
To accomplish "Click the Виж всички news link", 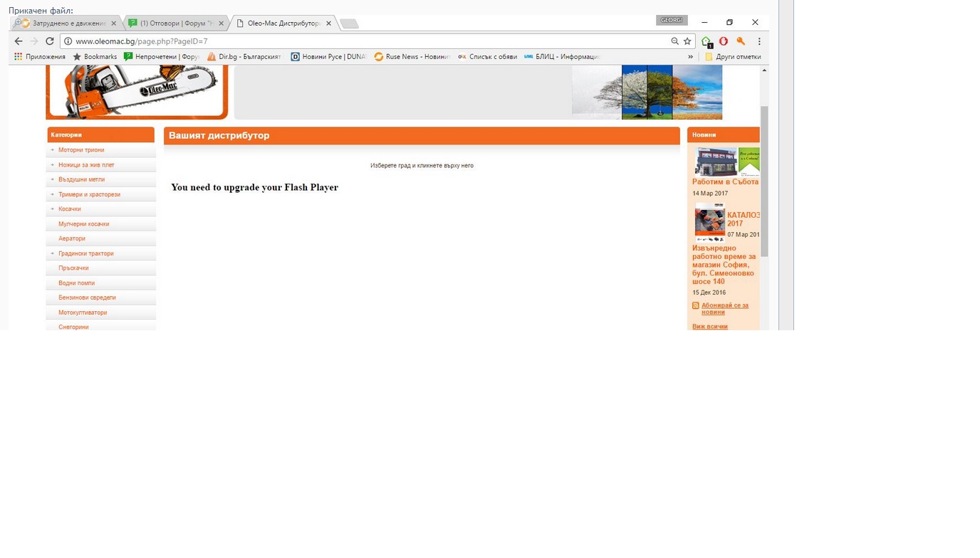I will pyautogui.click(x=710, y=327).
